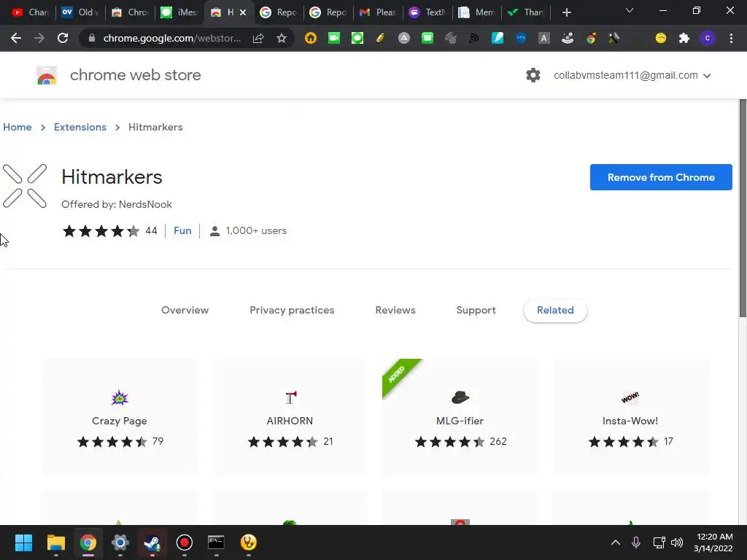Screen dimensions: 747x560
Task: Select the Related tab
Action: coord(555,310)
